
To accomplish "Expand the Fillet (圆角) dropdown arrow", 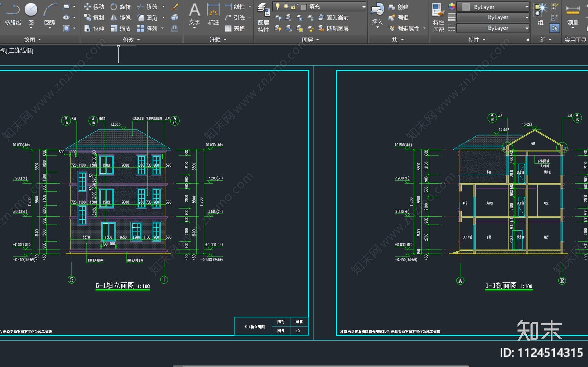I will click(164, 17).
